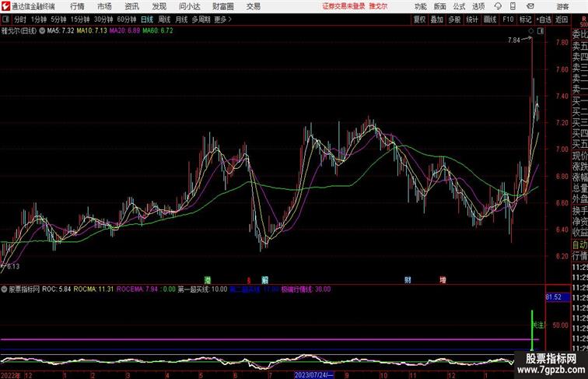This screenshot has width=588, height=379.
Task: Select the 周线 weekly chart tab
Action: click(x=164, y=19)
